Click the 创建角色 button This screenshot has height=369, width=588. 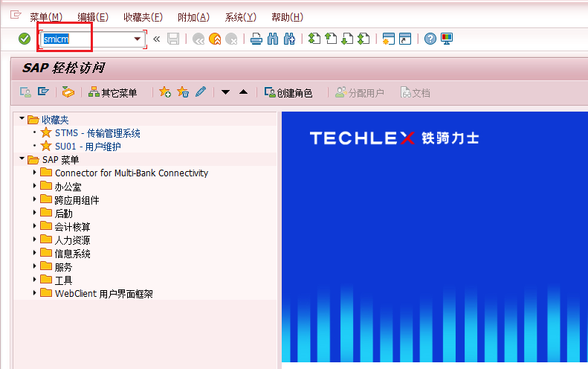pos(288,92)
